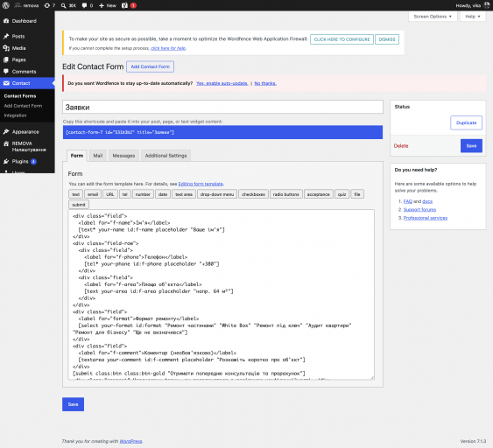Select Contact Forms submenu item
The width and height of the screenshot is (493, 448).
20,96
